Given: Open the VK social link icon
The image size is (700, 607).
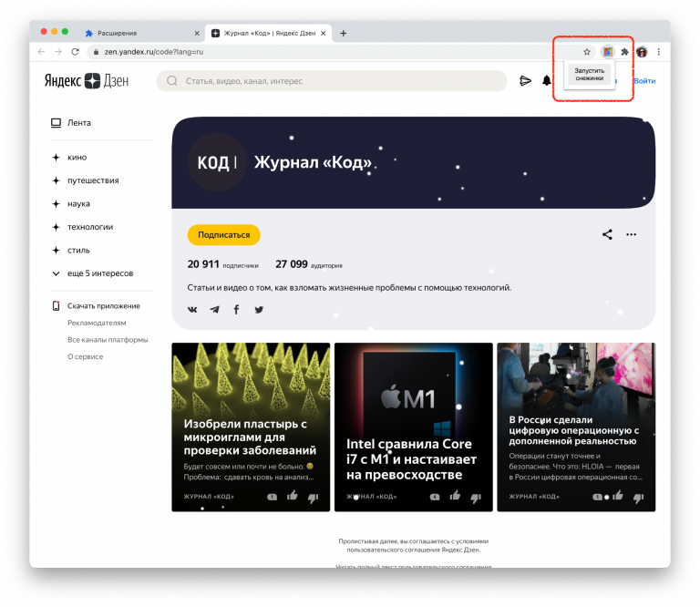Looking at the screenshot, I should [192, 310].
